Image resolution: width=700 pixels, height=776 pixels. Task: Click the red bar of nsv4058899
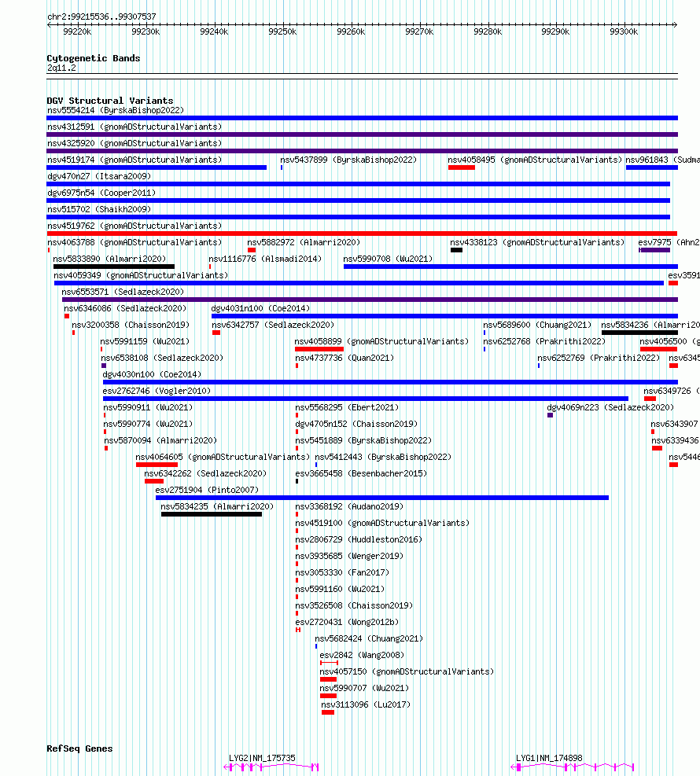319,349
